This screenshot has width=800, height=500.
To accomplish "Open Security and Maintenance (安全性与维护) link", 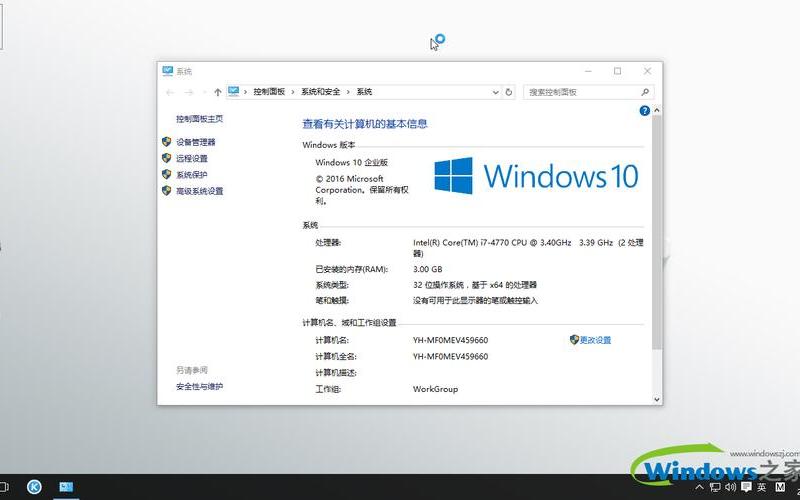I will point(199,387).
